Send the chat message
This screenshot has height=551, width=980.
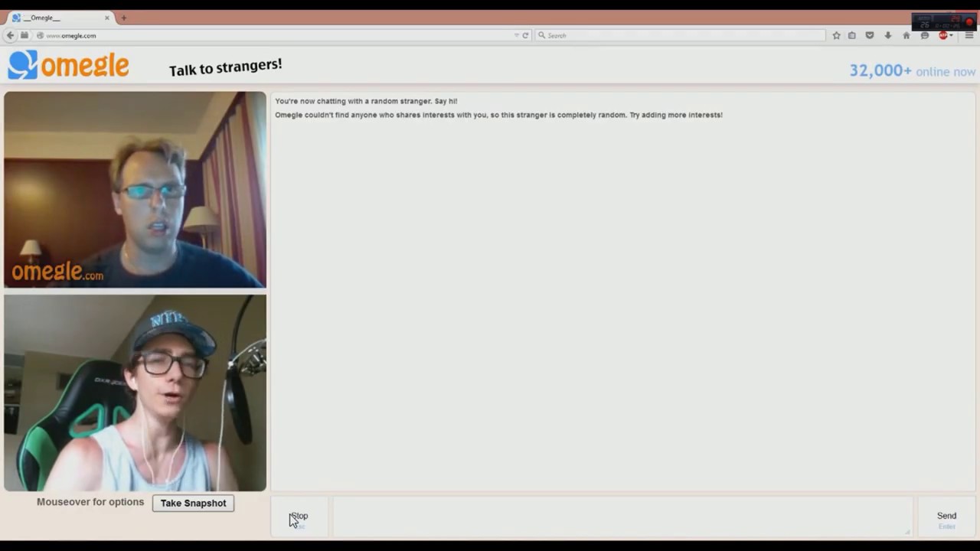946,517
